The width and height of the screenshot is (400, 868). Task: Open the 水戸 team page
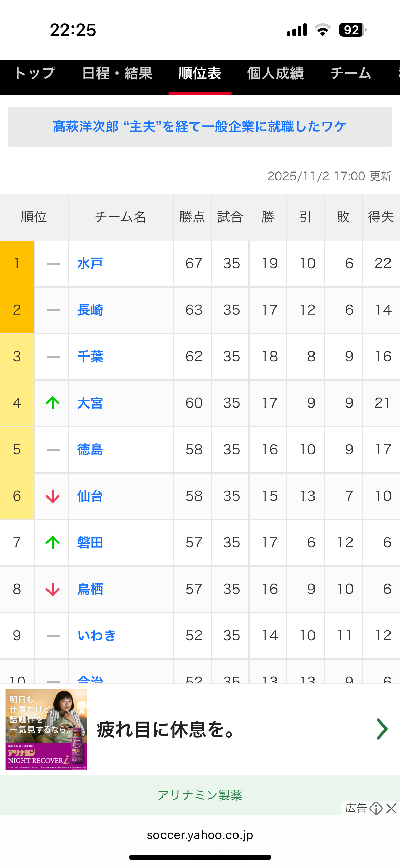point(90,264)
